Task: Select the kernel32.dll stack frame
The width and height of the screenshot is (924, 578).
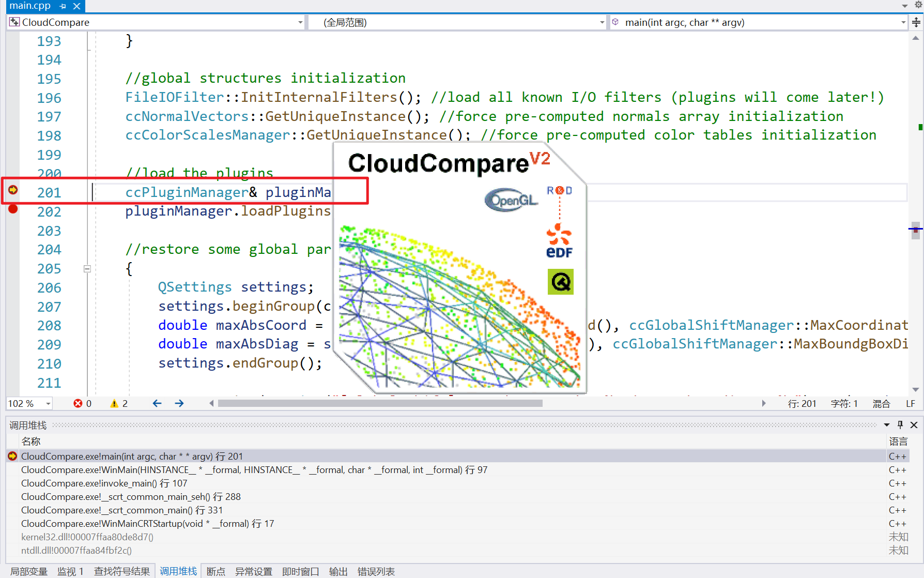Action: click(457, 537)
